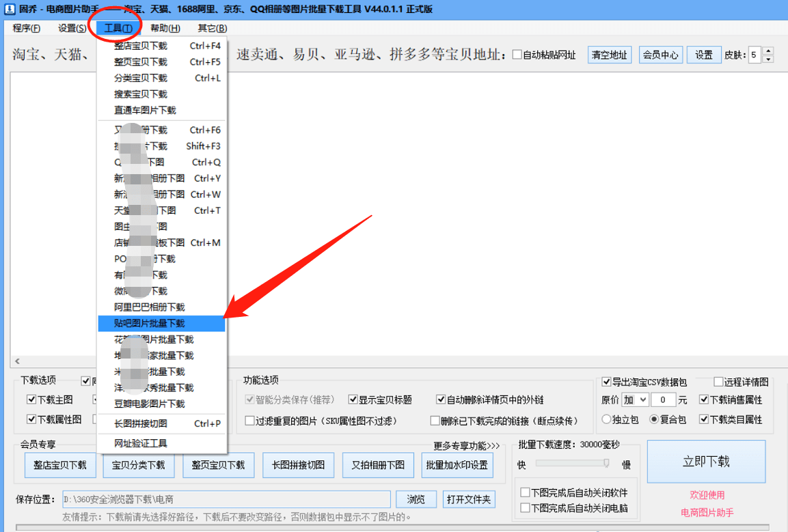This screenshot has width=788, height=532.
Task: Open the 帮助(H) help menu
Action: (x=164, y=28)
